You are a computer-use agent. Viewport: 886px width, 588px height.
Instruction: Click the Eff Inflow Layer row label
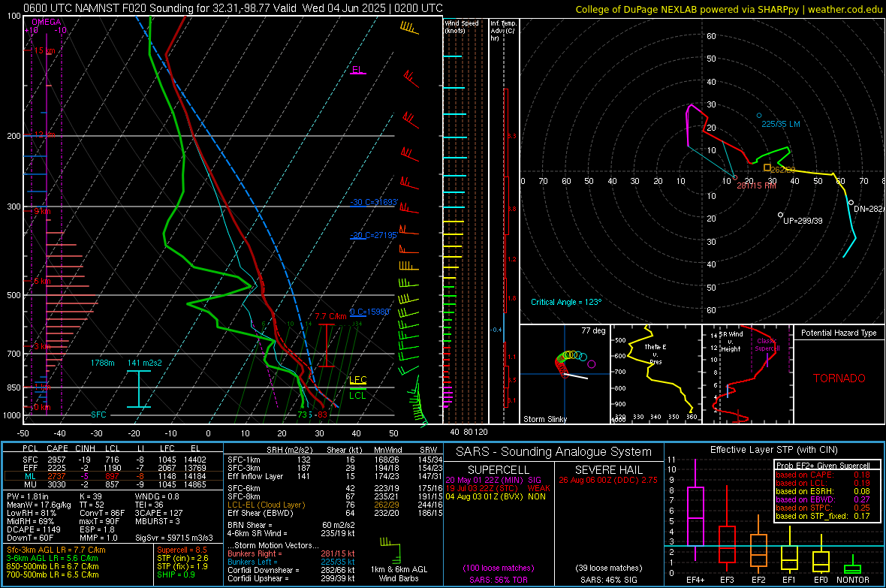pyautogui.click(x=255, y=476)
